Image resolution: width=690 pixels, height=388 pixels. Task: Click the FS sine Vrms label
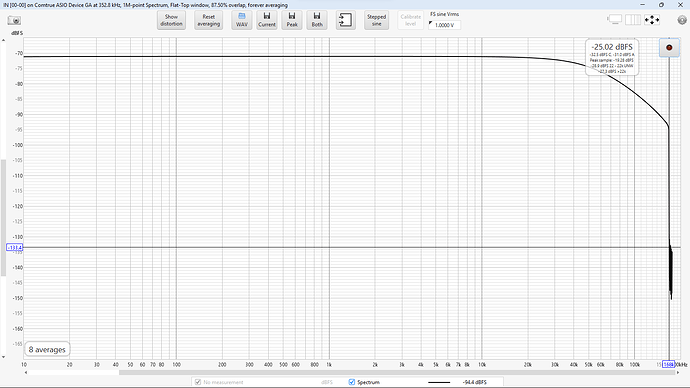pos(444,14)
